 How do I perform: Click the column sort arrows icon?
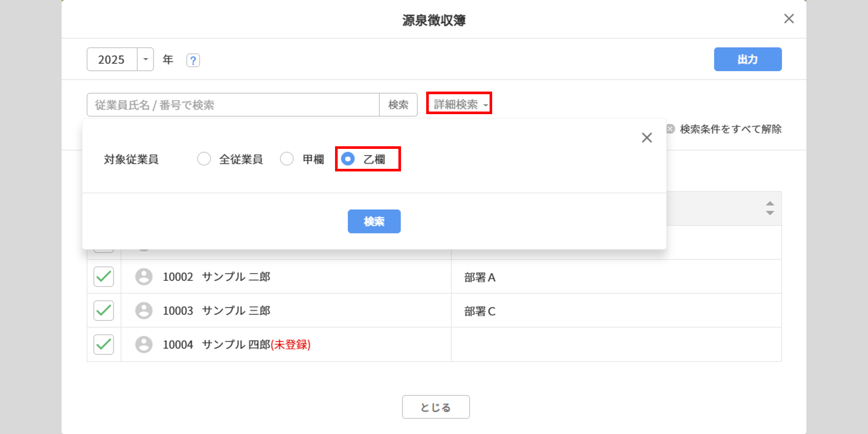[x=769, y=208]
